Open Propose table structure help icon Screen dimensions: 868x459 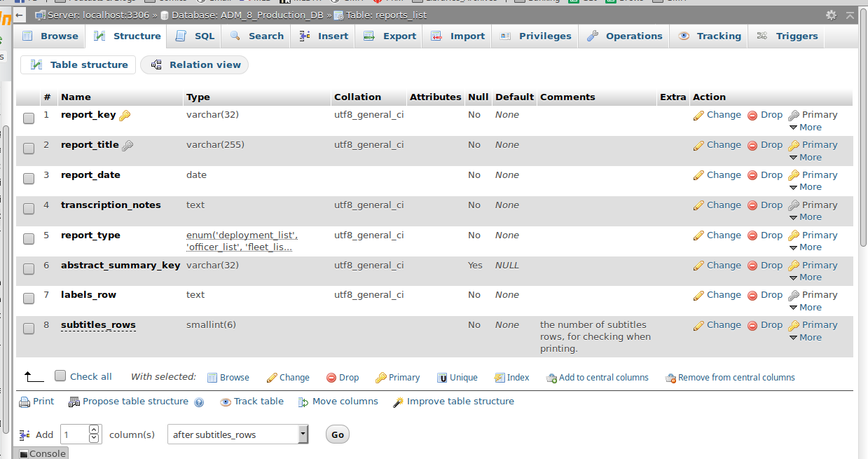click(x=199, y=402)
